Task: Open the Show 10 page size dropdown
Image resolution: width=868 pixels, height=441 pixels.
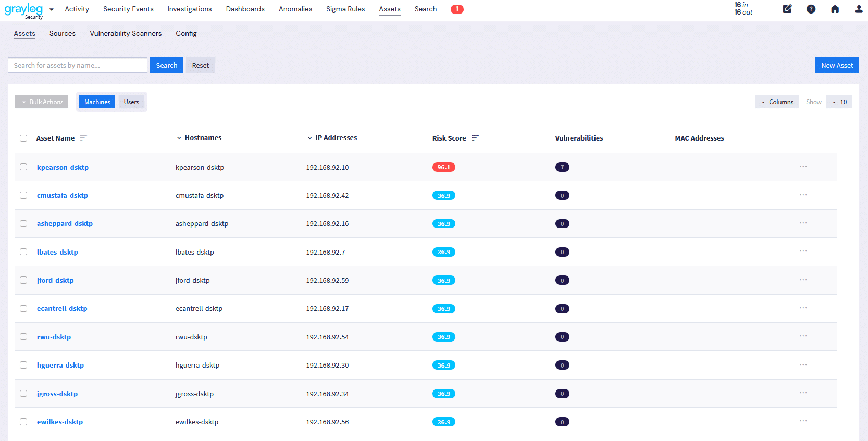Action: click(x=838, y=102)
